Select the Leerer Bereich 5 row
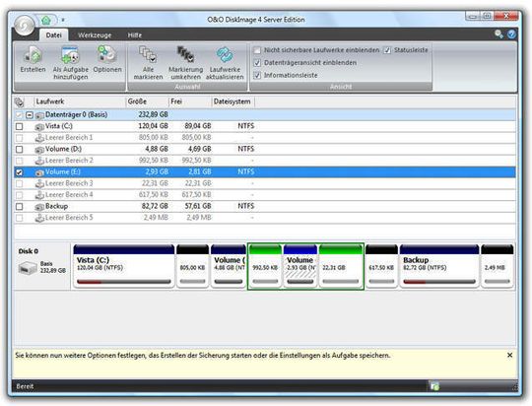The image size is (532, 406). pos(265,218)
